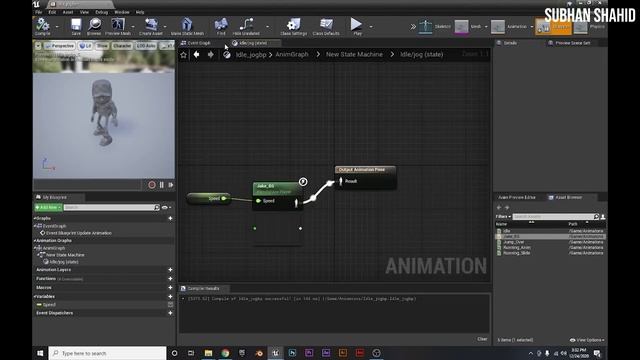Screen dimensions: 640x360
Task: Click the Windows Start button
Action: (40, 353)
